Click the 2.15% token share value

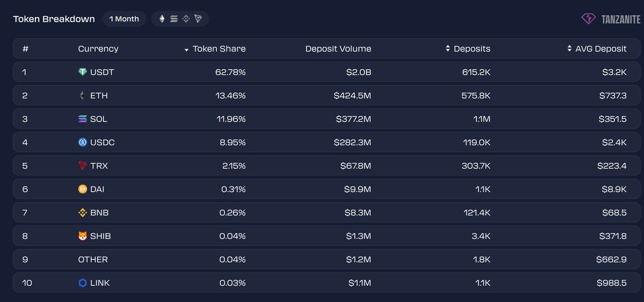(233, 166)
